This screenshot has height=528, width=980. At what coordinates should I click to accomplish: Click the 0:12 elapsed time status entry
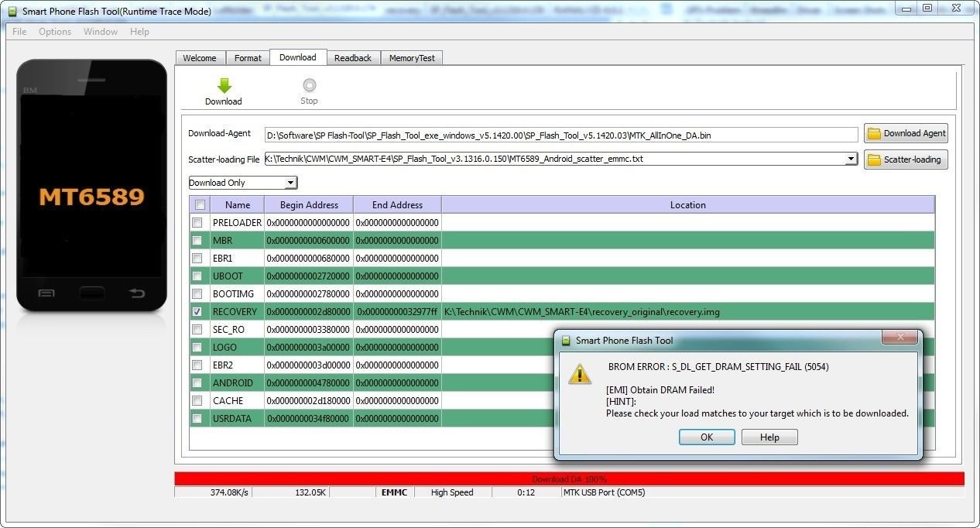click(x=526, y=492)
